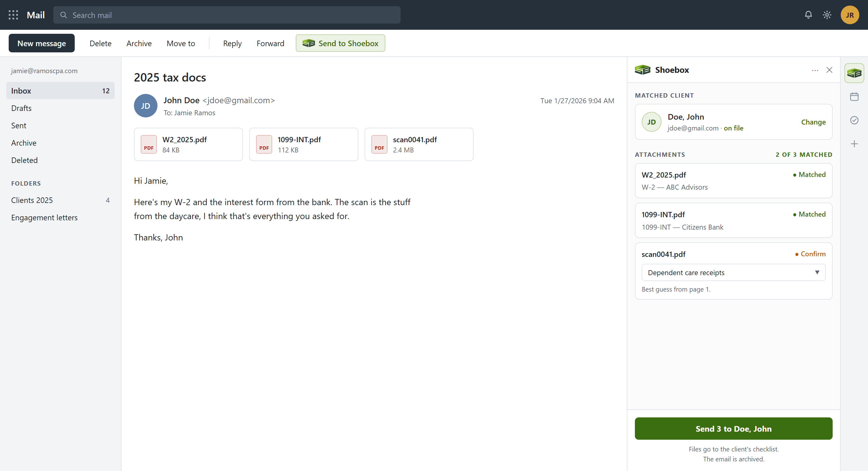The width and height of the screenshot is (868, 471).
Task: Click the Shoebox logo in panel header
Action: click(x=642, y=70)
